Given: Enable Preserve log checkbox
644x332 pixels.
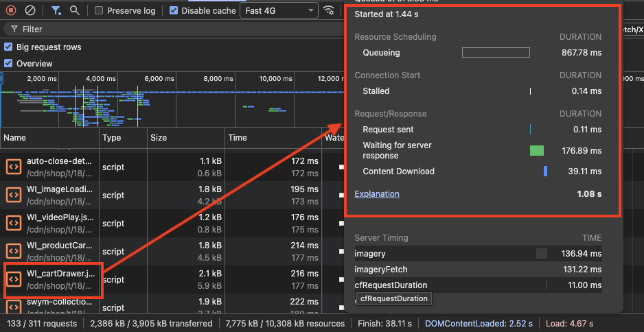Looking at the screenshot, I should 99,11.
